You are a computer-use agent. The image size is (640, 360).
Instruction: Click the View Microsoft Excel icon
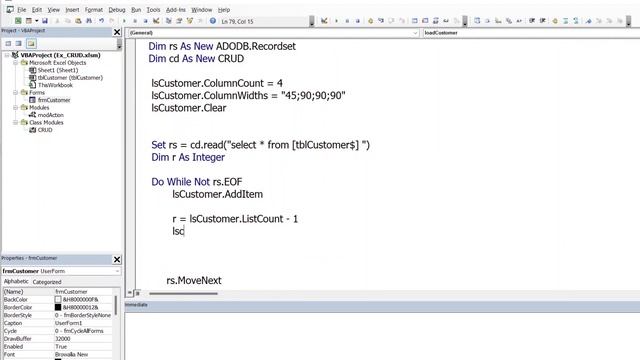coord(18,21)
